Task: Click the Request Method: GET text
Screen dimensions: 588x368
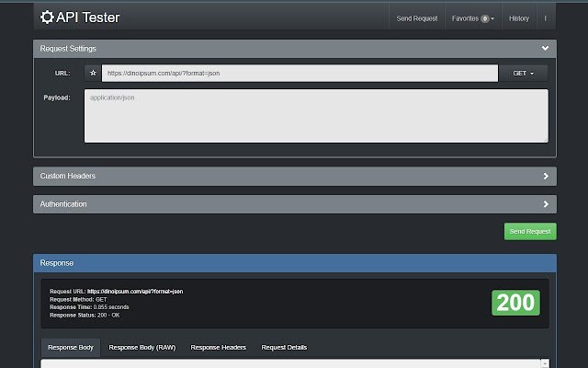Action: 78,299
